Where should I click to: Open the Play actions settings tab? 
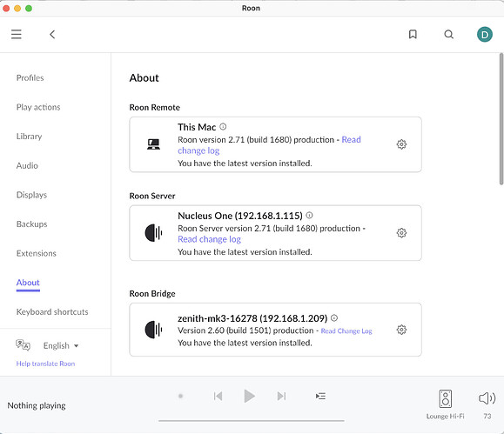(38, 107)
